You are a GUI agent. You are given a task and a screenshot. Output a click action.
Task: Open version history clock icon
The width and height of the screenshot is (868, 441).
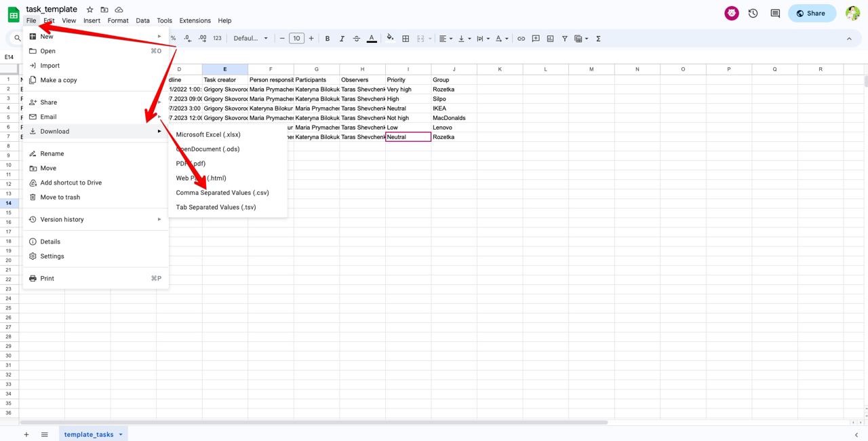click(x=753, y=13)
